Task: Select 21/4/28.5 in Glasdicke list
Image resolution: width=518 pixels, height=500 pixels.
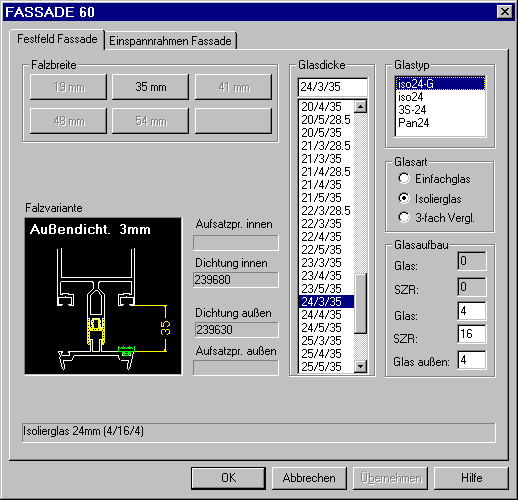Action: point(326,172)
